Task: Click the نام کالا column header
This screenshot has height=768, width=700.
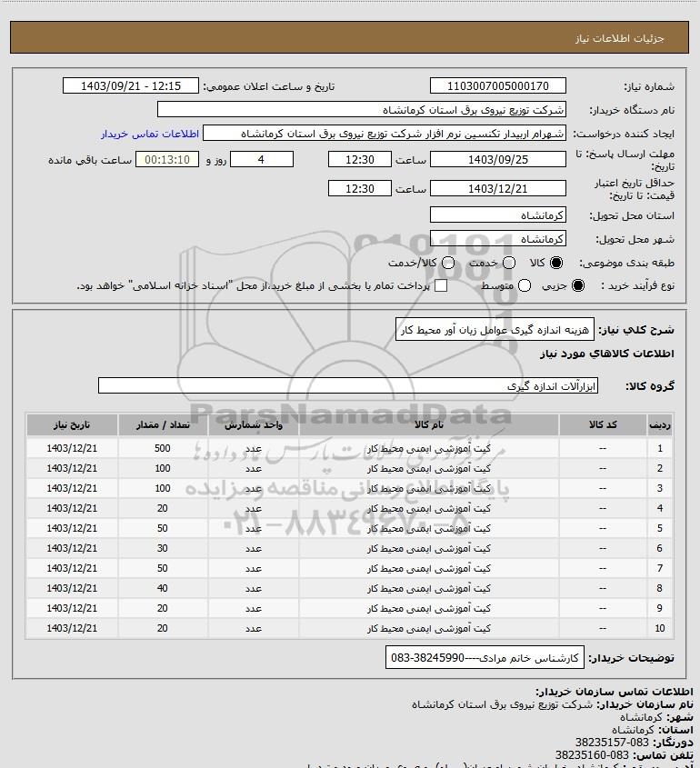Action: (428, 424)
